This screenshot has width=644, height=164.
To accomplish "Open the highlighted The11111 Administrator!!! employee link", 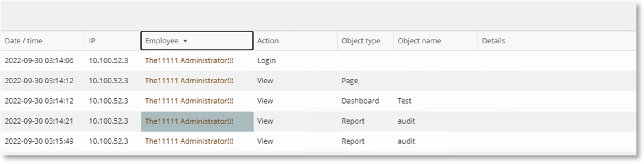I will [189, 121].
